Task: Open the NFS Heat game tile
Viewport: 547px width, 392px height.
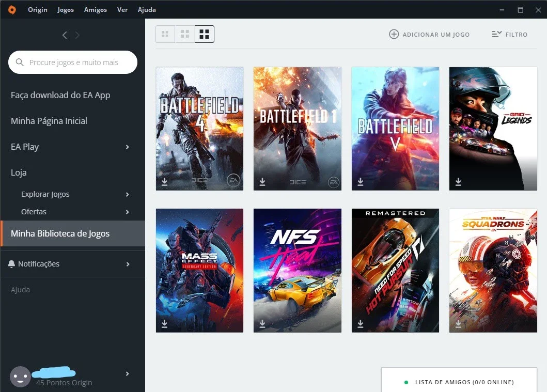Action: (298, 271)
